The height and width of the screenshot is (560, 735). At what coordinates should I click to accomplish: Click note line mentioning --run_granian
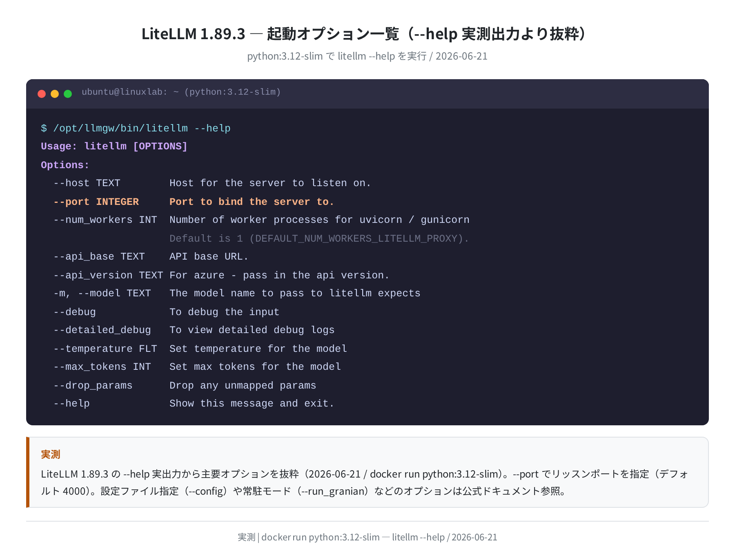click(304, 491)
